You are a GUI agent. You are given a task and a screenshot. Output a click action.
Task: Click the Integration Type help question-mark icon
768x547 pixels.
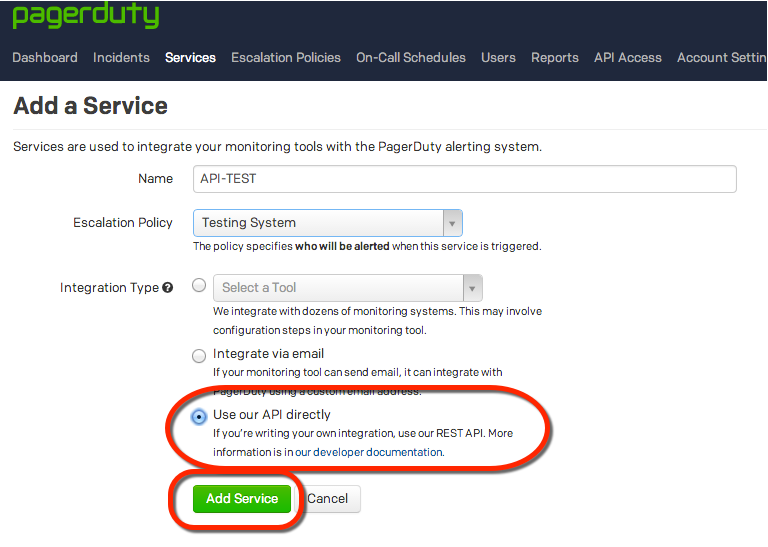tap(168, 287)
